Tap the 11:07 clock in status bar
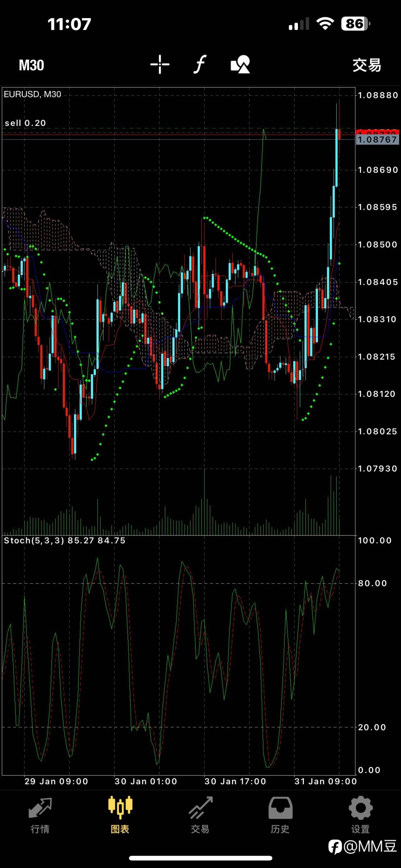 (69, 24)
